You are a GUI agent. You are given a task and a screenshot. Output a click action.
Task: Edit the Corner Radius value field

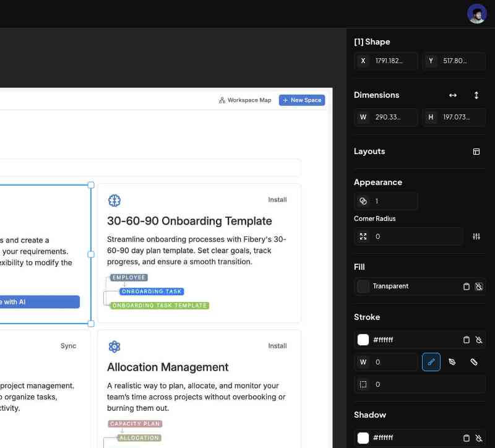409,236
